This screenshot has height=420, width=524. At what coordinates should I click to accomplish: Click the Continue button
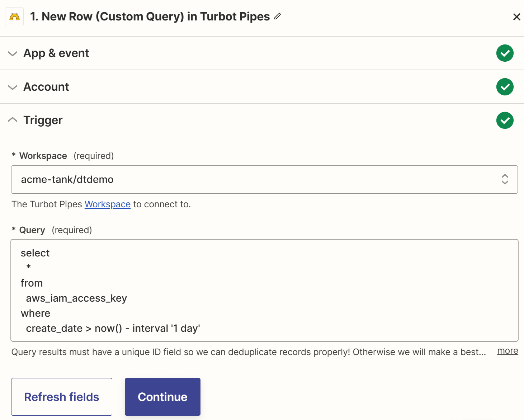[x=162, y=397]
